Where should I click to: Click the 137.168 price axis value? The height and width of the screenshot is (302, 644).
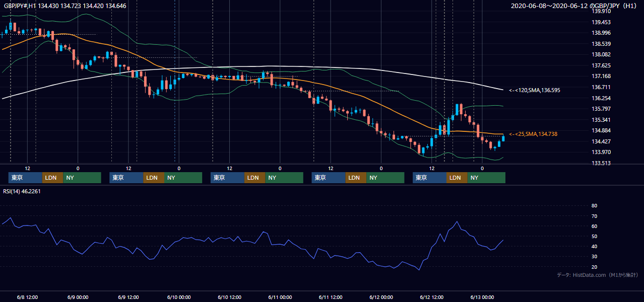(x=601, y=77)
